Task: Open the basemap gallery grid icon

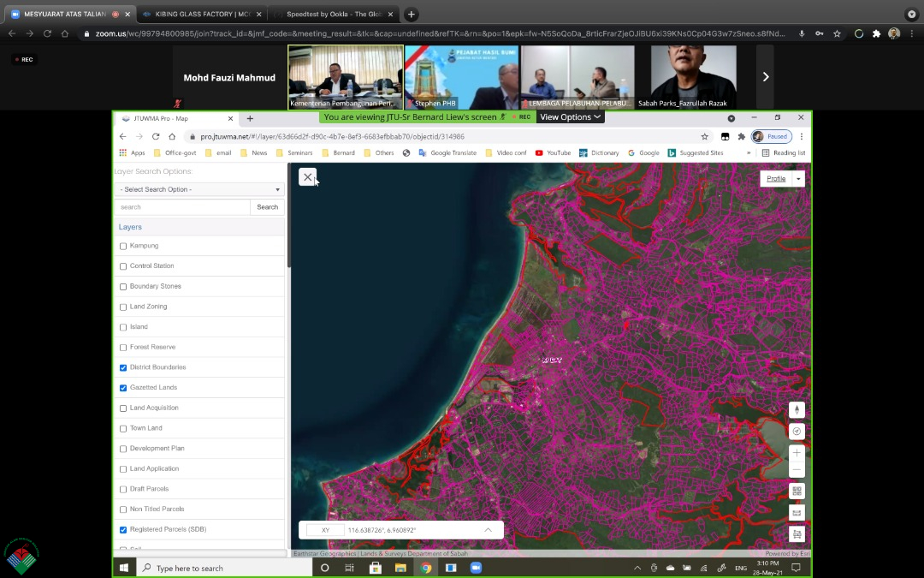Action: click(797, 492)
